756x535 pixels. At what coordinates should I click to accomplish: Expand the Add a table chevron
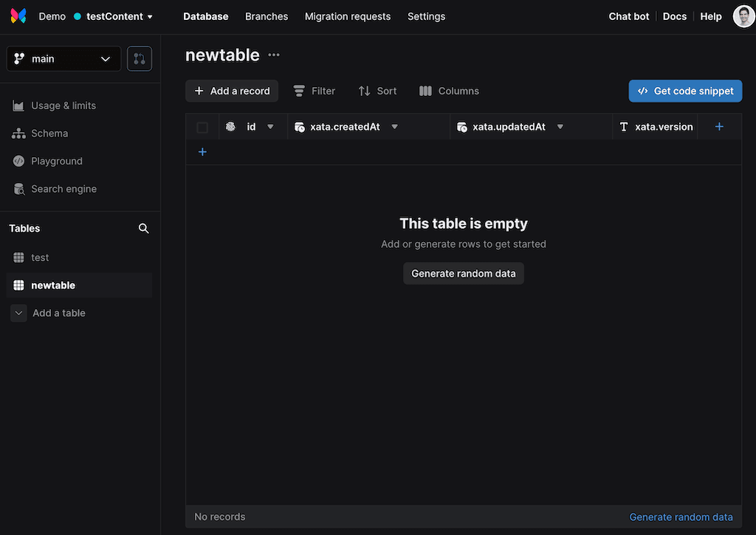[18, 314]
